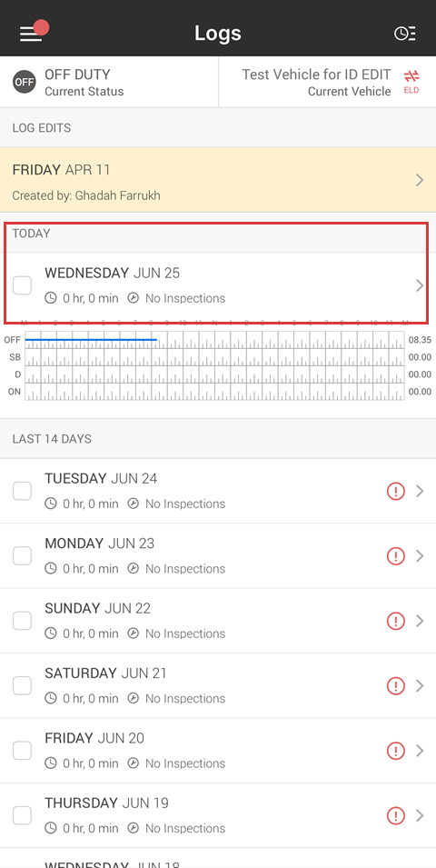The width and height of the screenshot is (436, 868).
Task: Tap the clock list icon in header
Action: (x=405, y=34)
